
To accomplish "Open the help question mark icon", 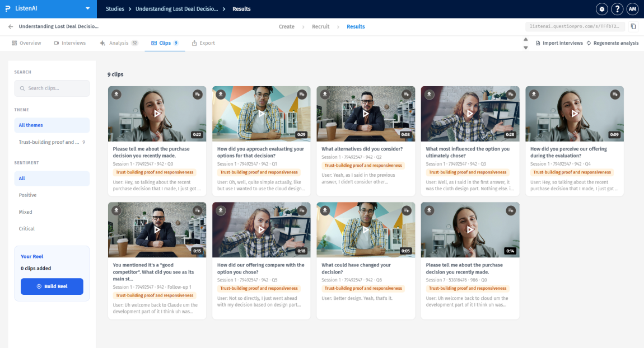I will pyautogui.click(x=617, y=9).
